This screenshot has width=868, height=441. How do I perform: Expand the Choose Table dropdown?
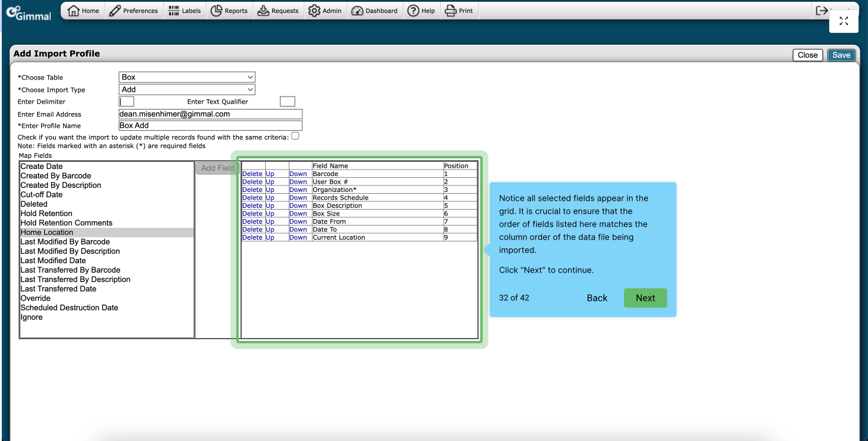point(187,77)
